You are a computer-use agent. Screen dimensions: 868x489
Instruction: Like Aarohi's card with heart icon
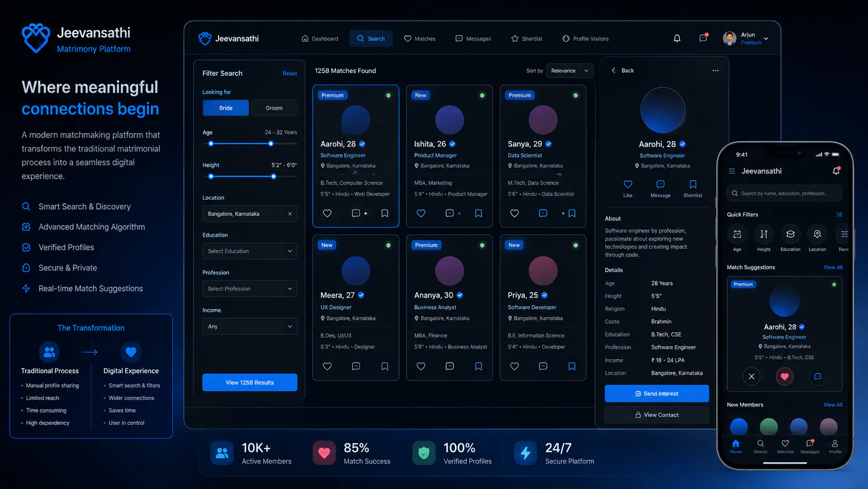click(x=327, y=213)
